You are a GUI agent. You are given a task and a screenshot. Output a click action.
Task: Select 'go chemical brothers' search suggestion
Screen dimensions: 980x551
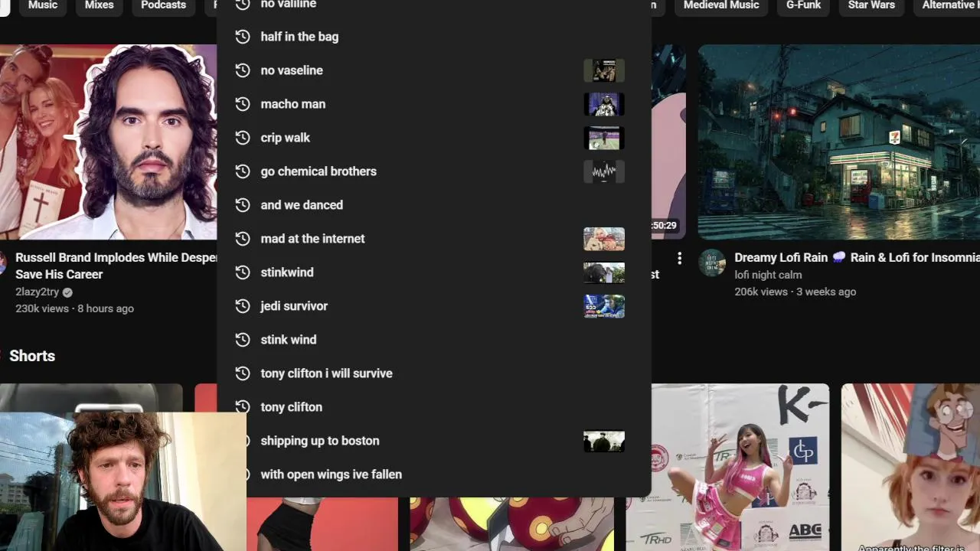tap(434, 171)
